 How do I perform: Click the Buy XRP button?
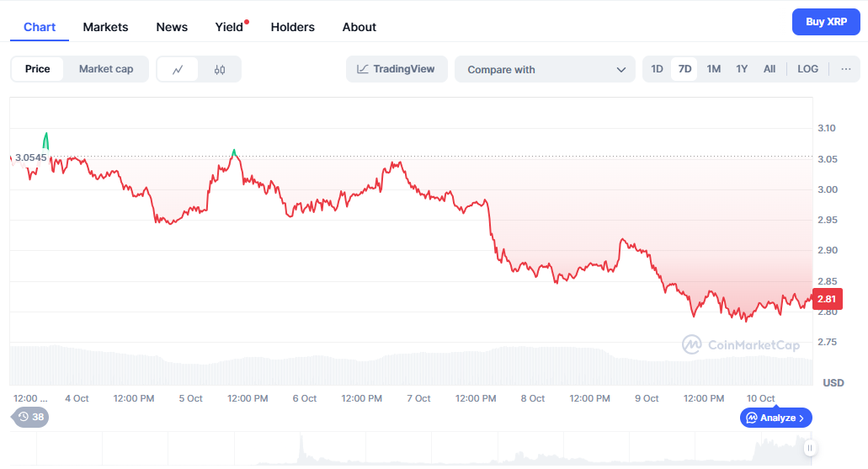coord(826,22)
